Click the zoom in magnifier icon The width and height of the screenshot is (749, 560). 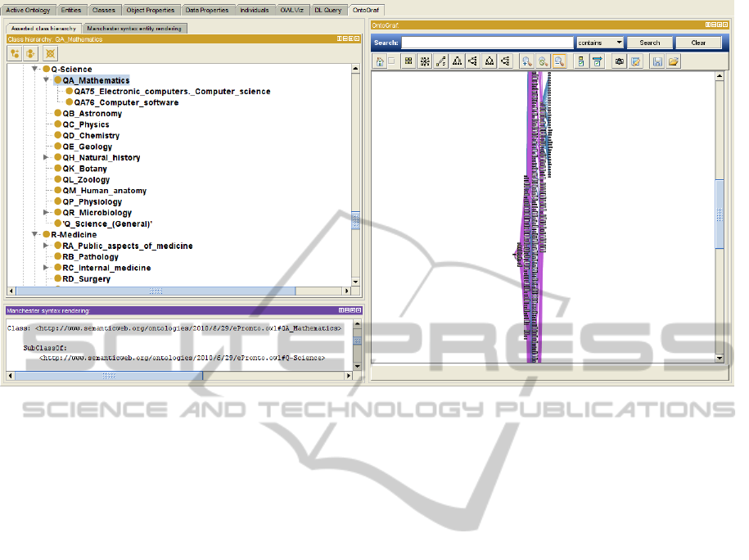526,61
